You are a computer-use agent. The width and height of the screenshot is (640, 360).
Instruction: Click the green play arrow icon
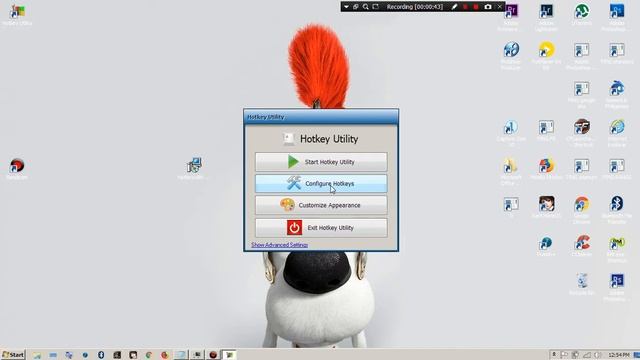coord(293,162)
